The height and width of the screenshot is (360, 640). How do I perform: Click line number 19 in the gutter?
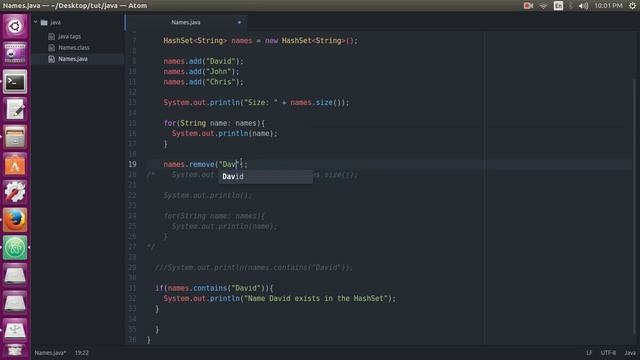click(132, 164)
